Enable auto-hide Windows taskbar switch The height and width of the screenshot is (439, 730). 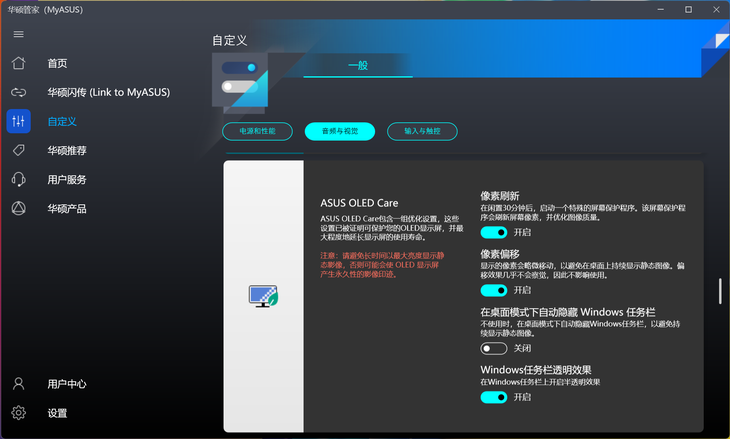(494, 348)
